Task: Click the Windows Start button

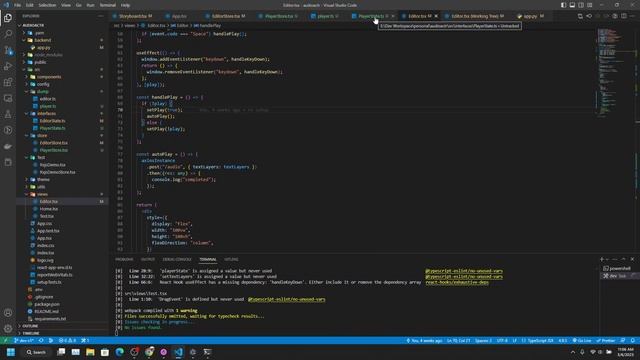Action: (x=11, y=352)
